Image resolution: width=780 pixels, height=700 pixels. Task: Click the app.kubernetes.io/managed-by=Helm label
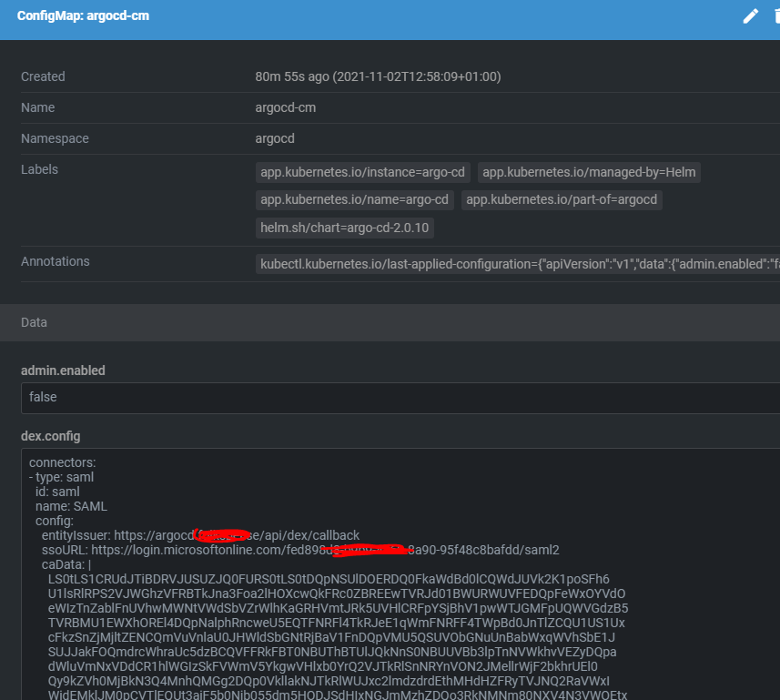coord(589,172)
